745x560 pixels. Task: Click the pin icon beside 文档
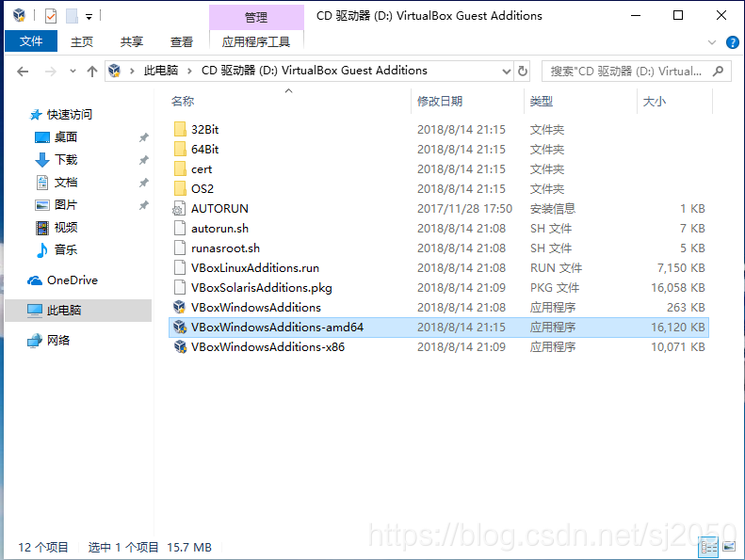pyautogui.click(x=143, y=183)
